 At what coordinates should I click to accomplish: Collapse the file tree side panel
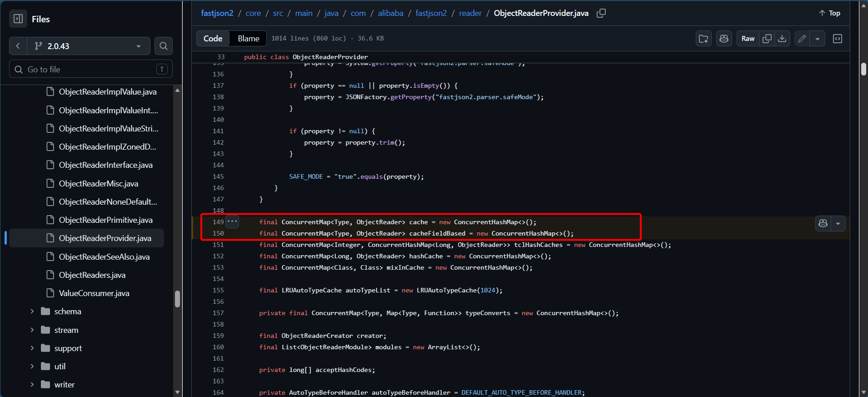tap(18, 19)
